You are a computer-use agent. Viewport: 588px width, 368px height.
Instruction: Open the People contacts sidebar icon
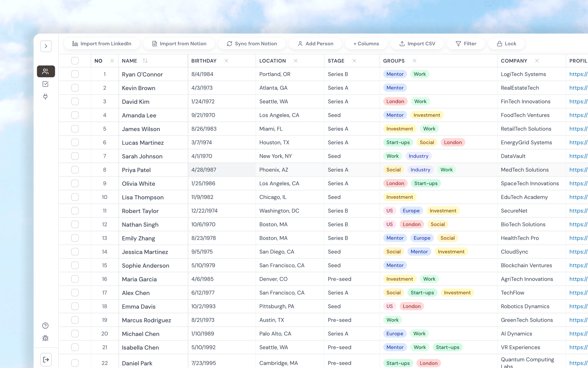pos(46,71)
